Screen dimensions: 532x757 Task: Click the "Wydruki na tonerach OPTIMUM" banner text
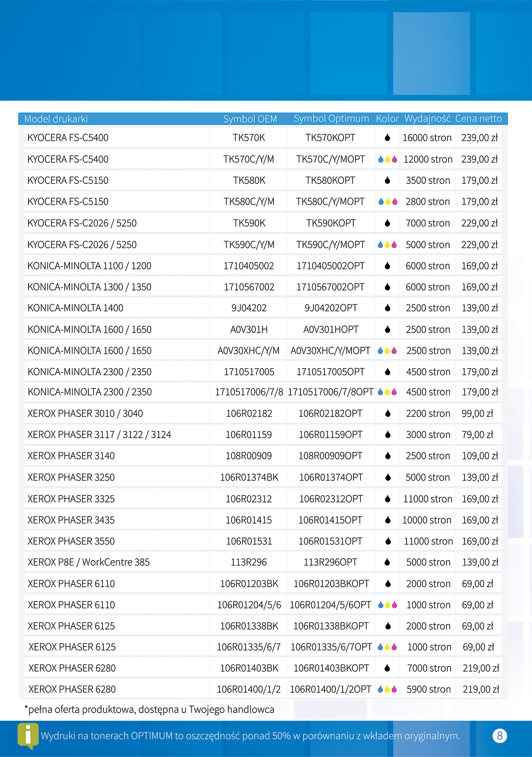click(250, 736)
